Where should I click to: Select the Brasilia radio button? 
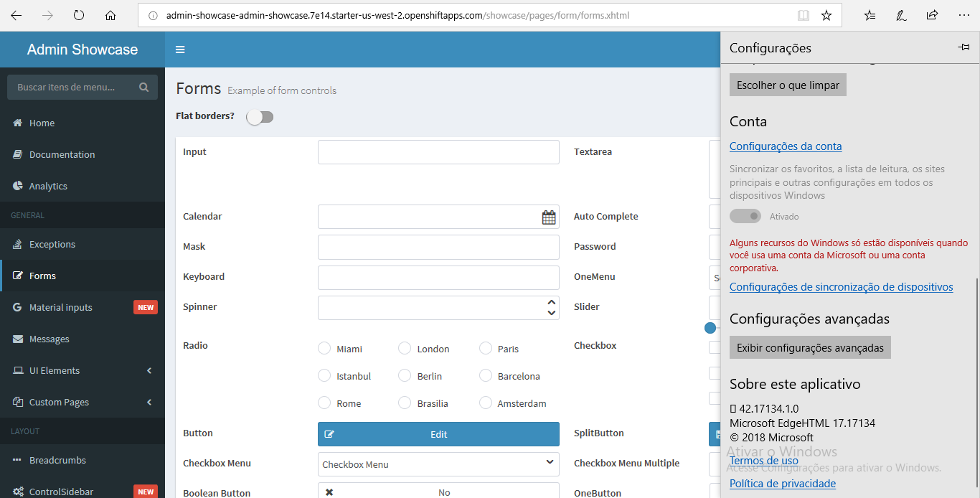pos(405,403)
